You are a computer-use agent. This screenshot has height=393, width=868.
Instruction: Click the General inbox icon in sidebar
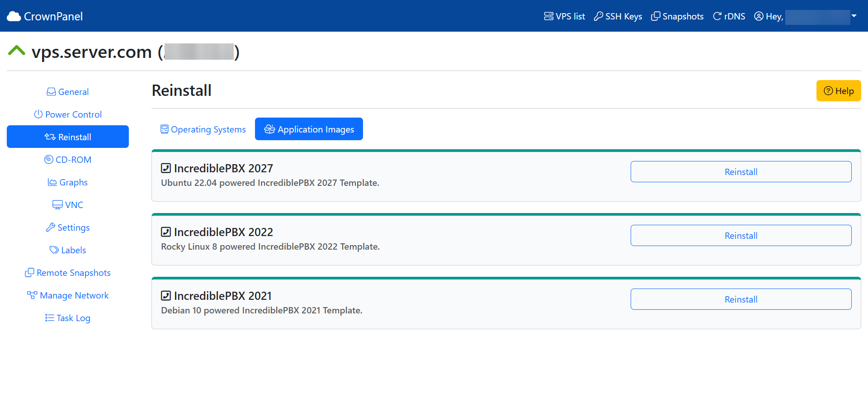(51, 92)
